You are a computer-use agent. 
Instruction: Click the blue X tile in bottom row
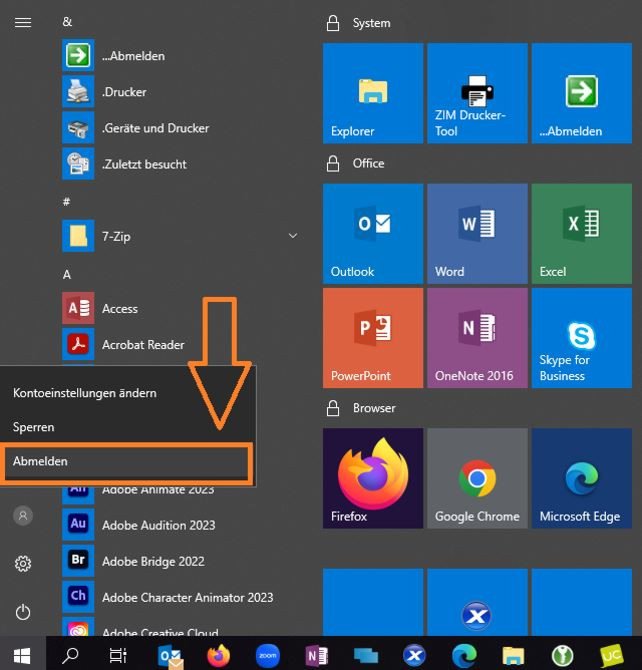[x=477, y=603]
